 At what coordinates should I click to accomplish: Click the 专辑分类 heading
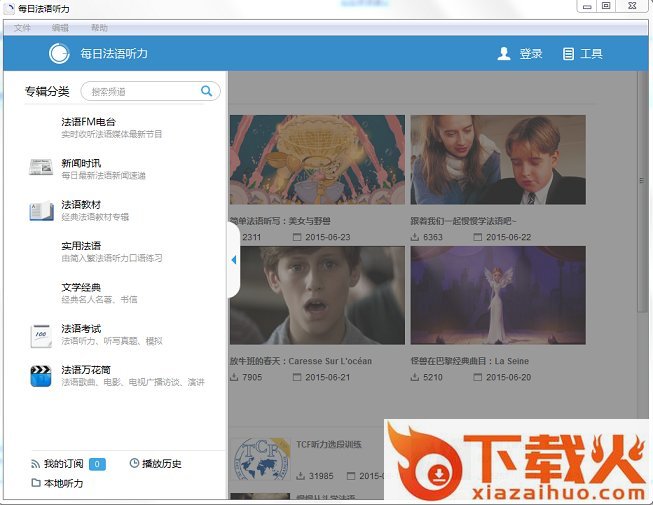click(47, 91)
